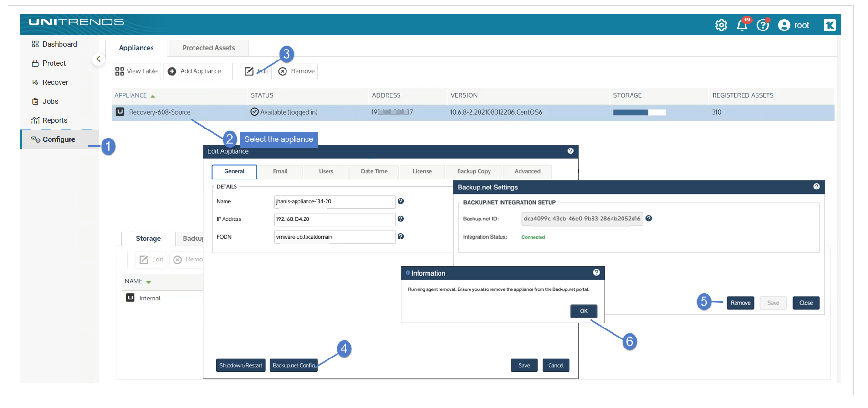Click the Available status check icon

255,112
